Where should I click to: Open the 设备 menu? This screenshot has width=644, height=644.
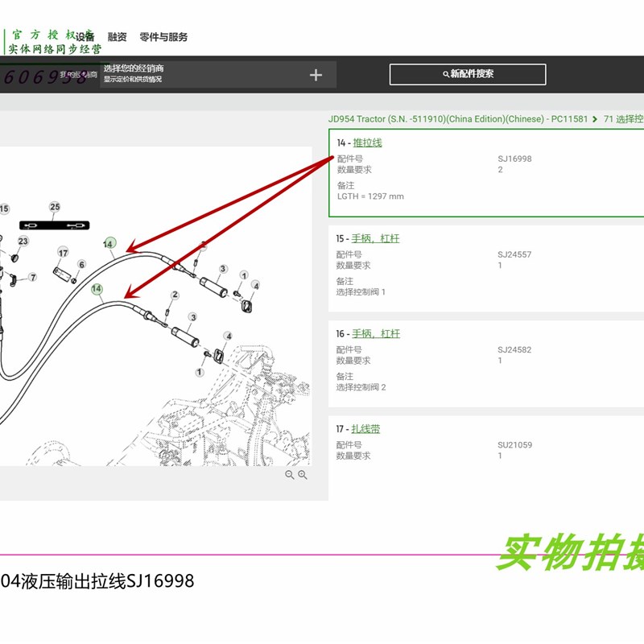point(85,37)
